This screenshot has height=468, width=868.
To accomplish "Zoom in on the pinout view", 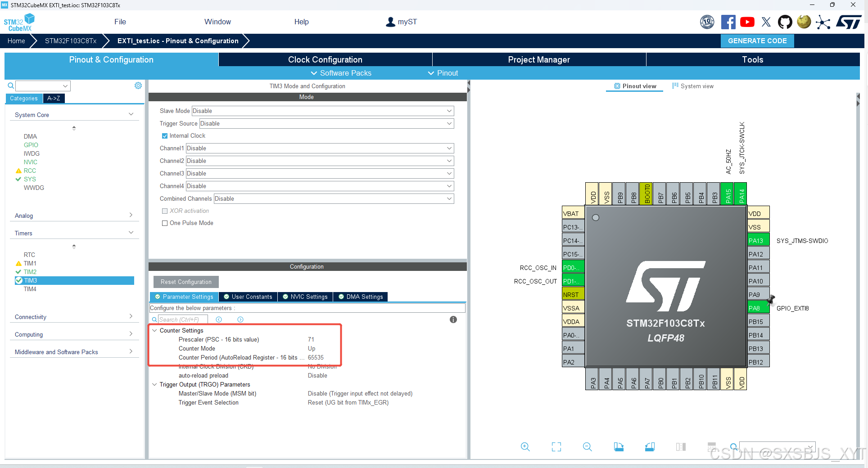I will click(x=525, y=447).
